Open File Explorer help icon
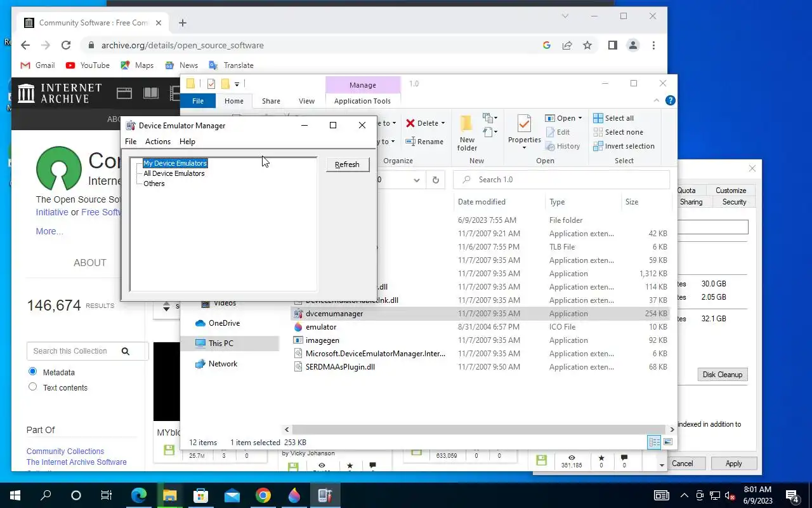812x508 pixels. pos(671,101)
